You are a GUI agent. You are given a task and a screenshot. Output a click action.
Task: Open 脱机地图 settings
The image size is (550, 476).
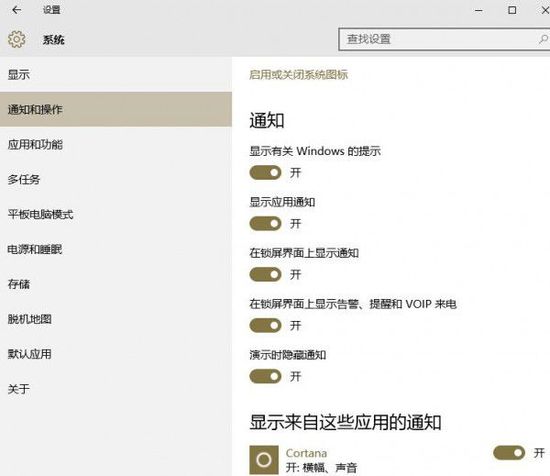point(116,319)
